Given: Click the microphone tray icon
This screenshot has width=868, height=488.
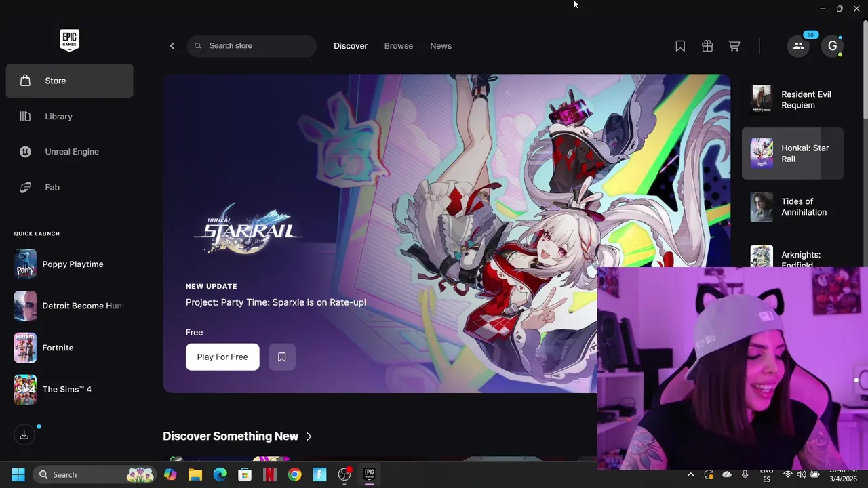Looking at the screenshot, I should 745,475.
